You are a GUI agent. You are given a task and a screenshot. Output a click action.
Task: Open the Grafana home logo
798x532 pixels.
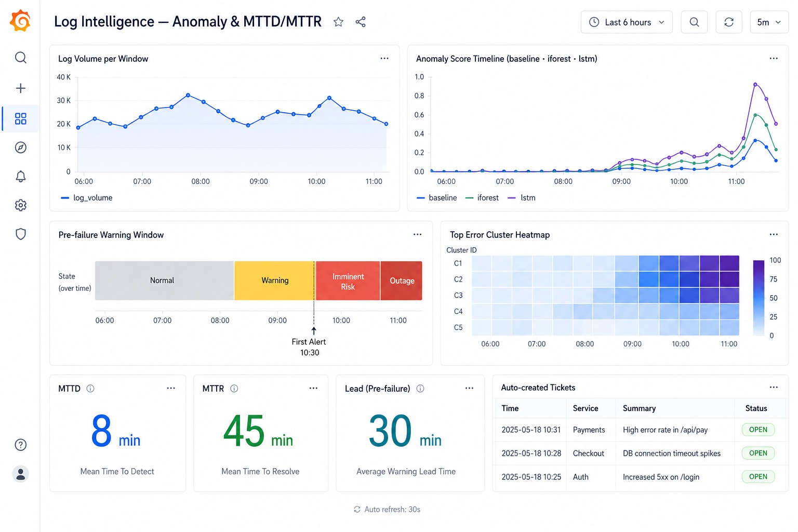coord(20,21)
